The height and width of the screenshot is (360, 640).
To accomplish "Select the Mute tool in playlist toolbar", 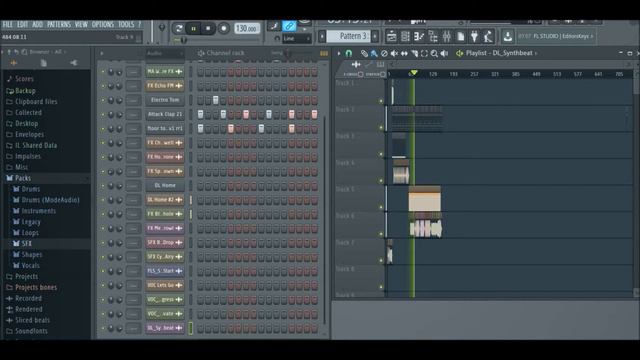I will pos(394,53).
